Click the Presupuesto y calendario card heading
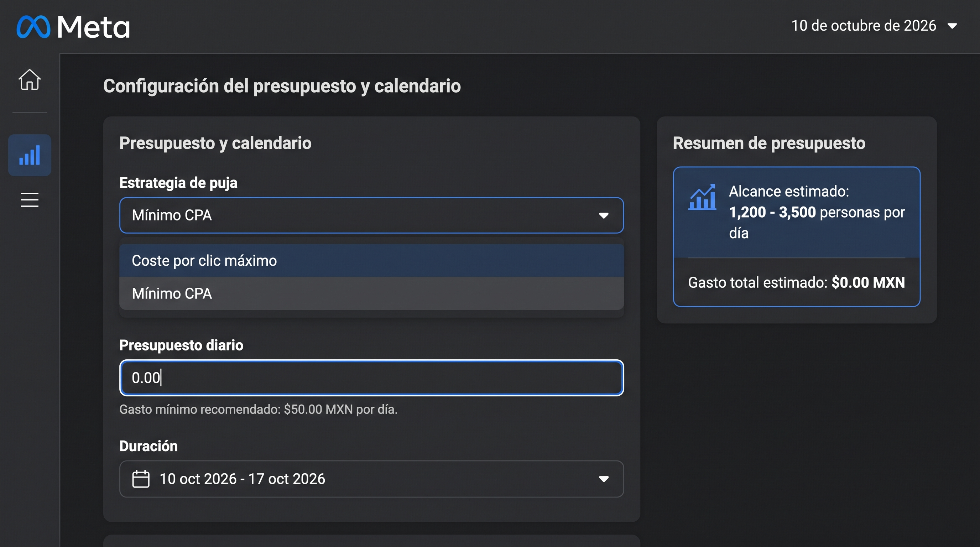 pos(215,143)
